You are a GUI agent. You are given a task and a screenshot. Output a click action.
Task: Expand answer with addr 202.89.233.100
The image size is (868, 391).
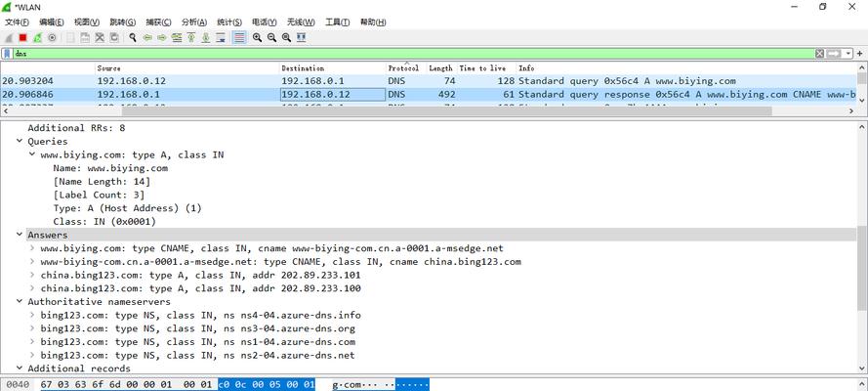click(x=32, y=288)
